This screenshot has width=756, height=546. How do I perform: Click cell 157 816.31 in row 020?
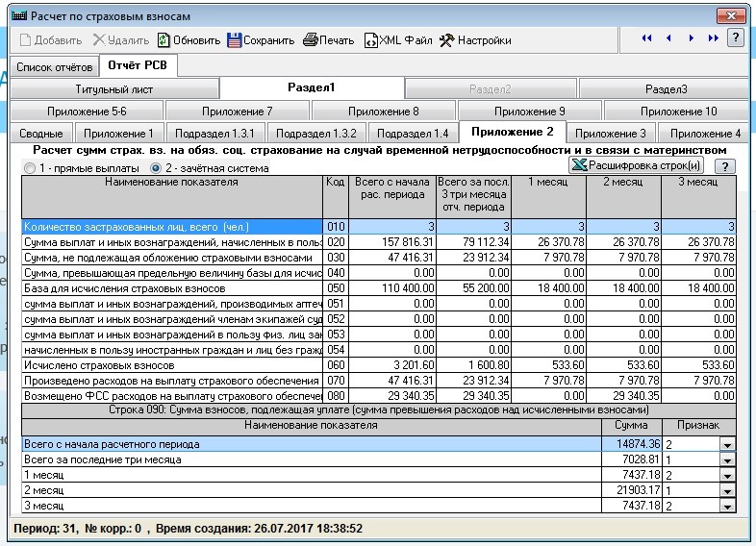[392, 242]
